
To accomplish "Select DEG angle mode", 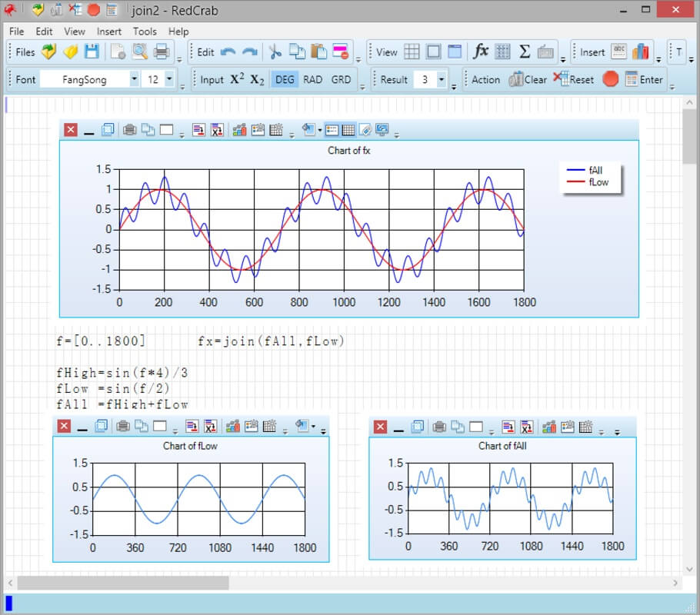I will [x=285, y=79].
